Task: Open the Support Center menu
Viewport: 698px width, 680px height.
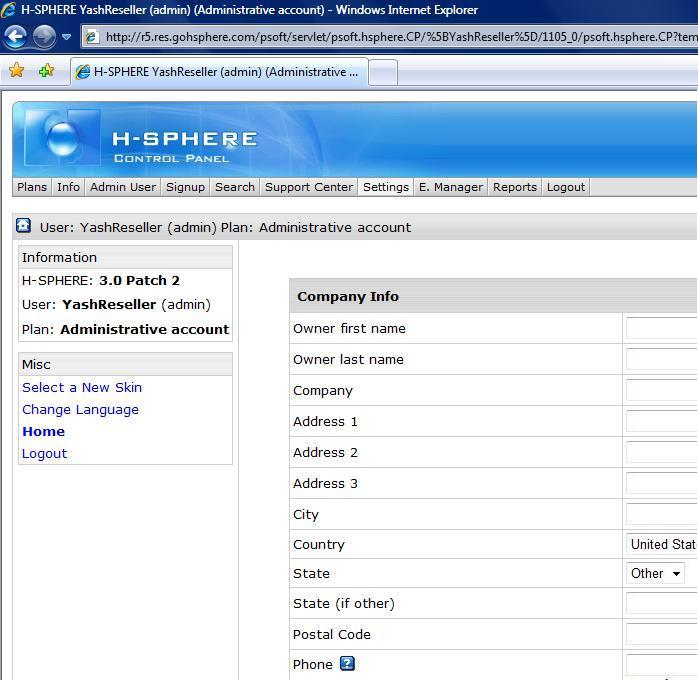Action: tap(309, 187)
